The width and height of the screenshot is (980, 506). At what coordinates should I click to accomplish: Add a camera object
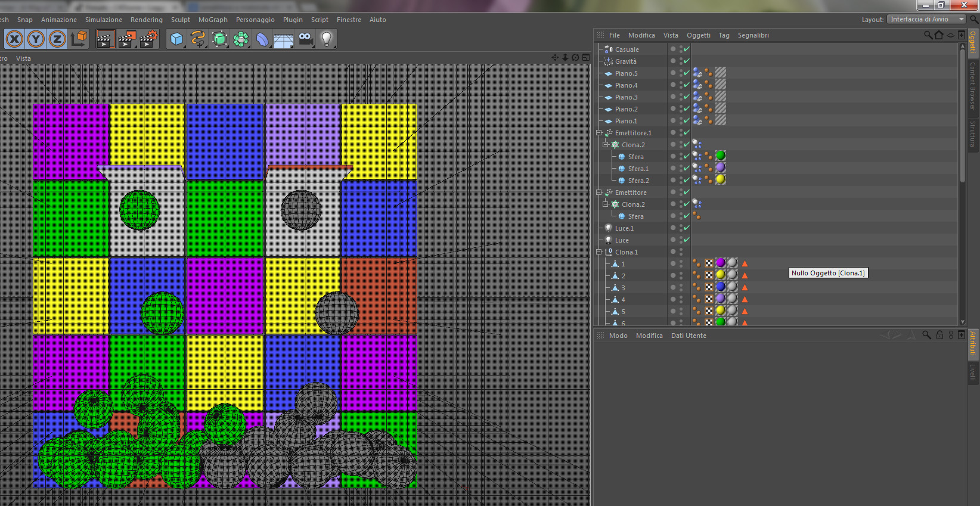tap(305, 39)
